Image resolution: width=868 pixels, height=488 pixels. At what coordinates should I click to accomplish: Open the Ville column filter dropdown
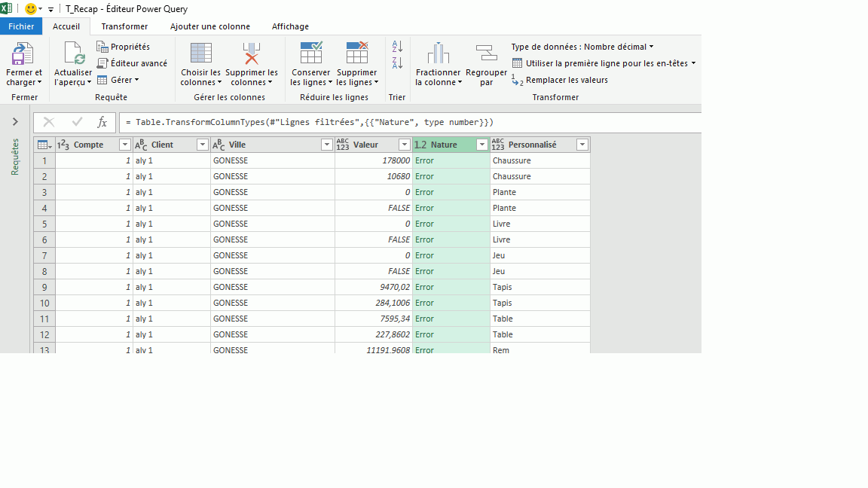coord(327,145)
